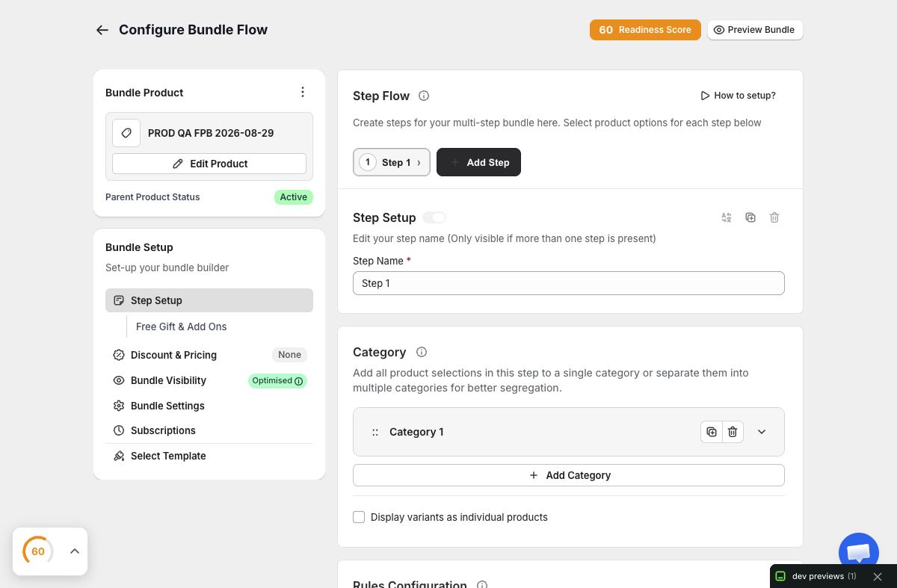Click the Step Flow info icon

(424, 96)
